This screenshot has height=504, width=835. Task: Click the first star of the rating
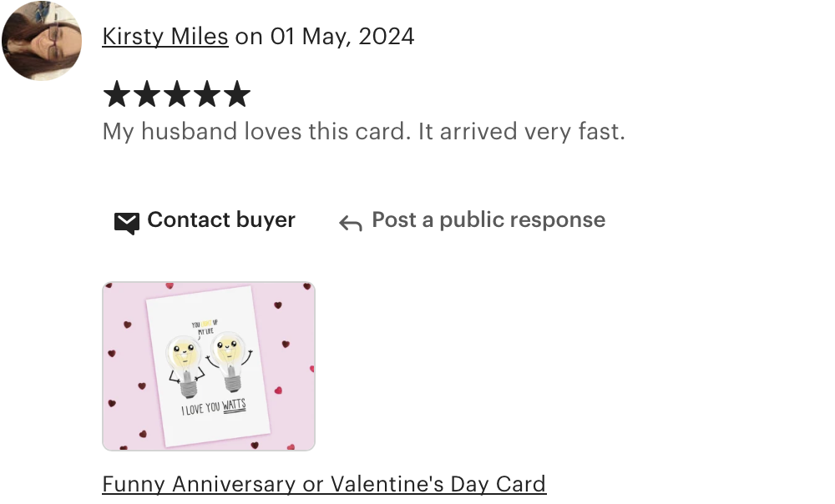[117, 94]
